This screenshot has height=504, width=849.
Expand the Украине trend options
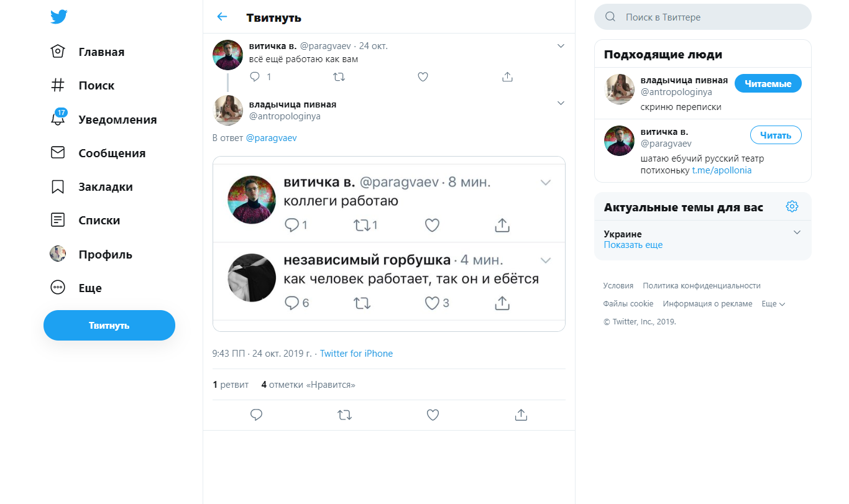tap(797, 232)
